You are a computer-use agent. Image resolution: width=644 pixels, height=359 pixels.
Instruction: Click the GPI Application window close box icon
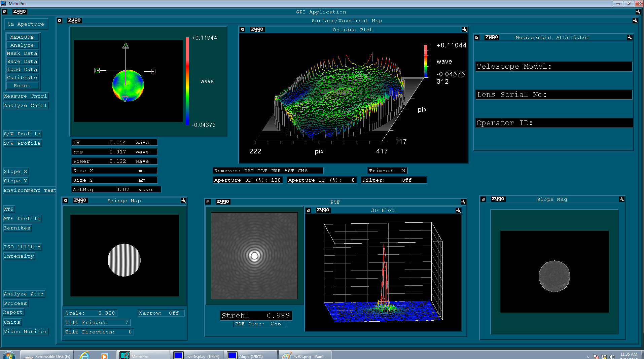(x=5, y=12)
